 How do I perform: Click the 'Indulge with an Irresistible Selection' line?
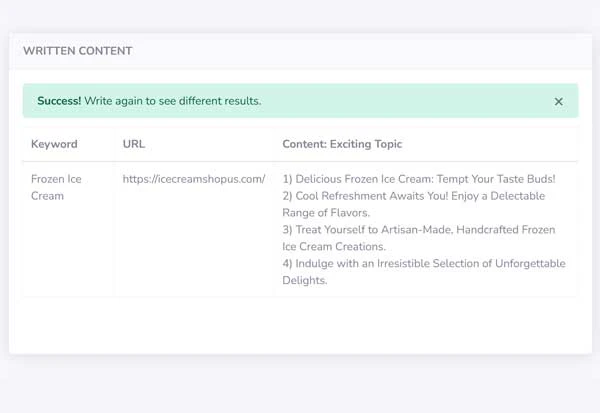point(385,264)
